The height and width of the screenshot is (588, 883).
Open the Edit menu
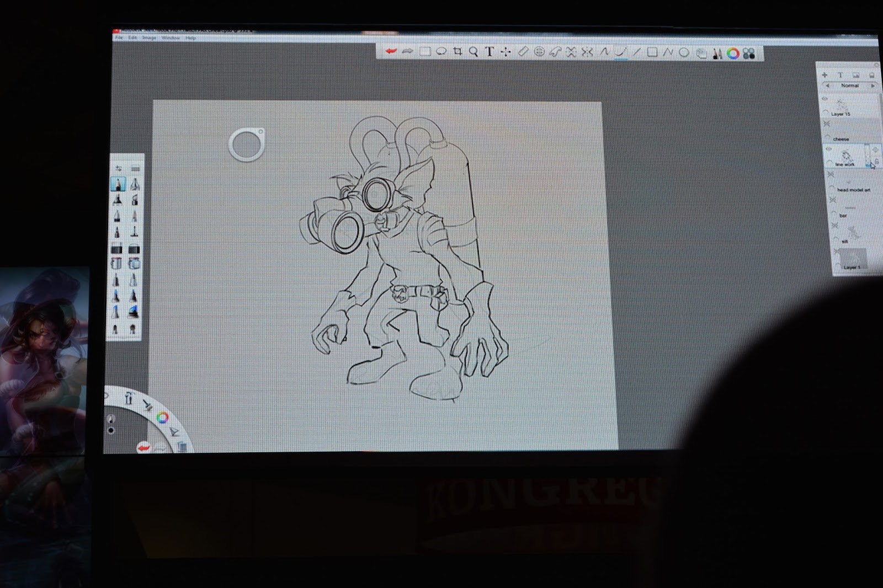133,38
